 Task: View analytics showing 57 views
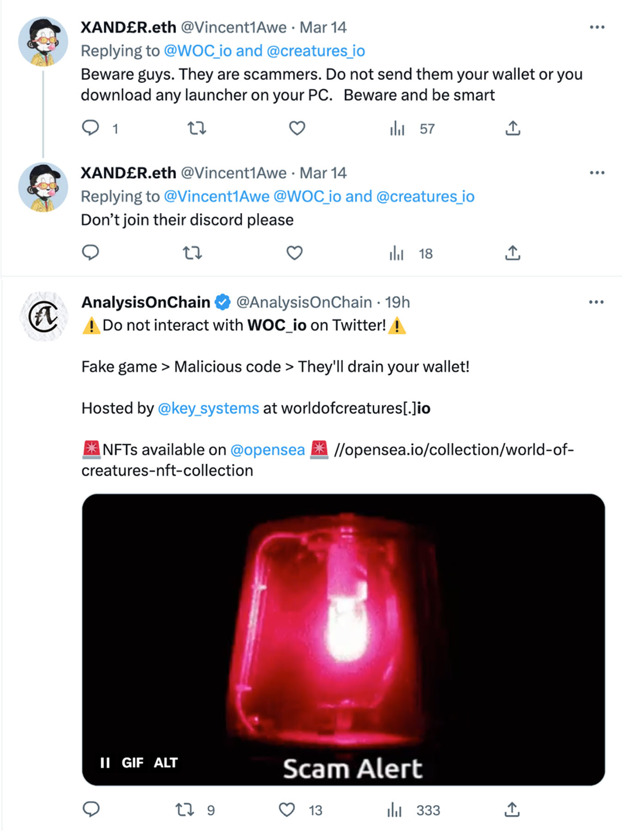pyautogui.click(x=397, y=128)
